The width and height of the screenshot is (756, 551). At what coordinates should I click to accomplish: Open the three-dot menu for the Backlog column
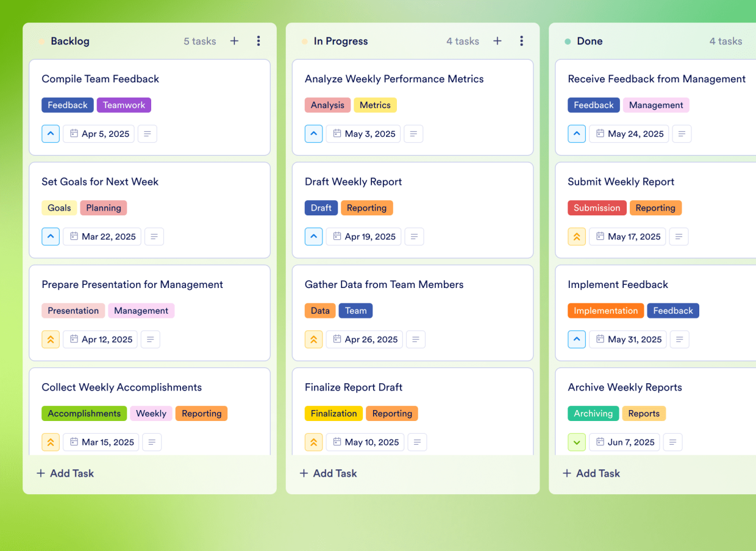pos(259,41)
